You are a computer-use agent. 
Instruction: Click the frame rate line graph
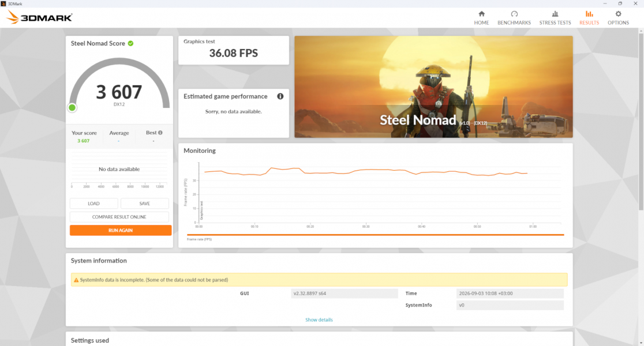click(x=366, y=172)
